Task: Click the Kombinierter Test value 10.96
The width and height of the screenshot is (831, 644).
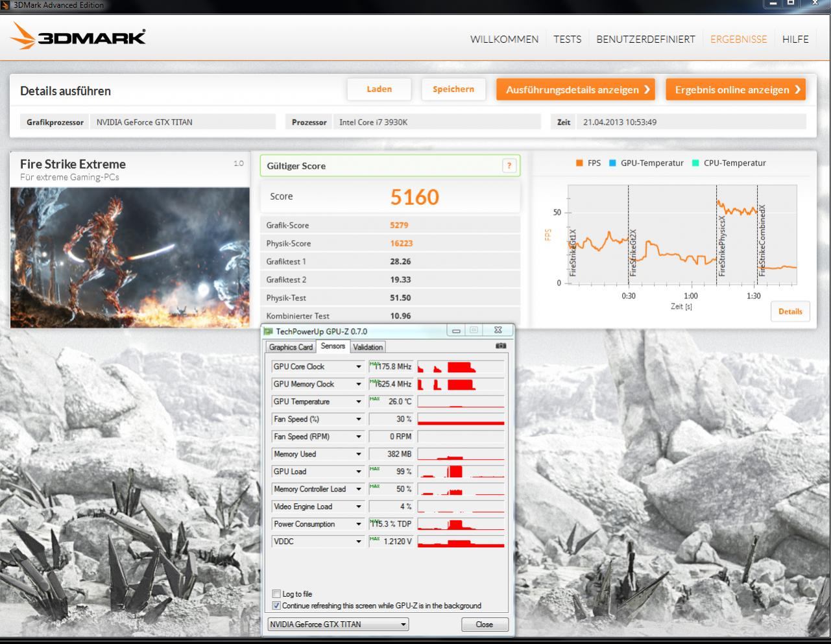Action: 400,316
